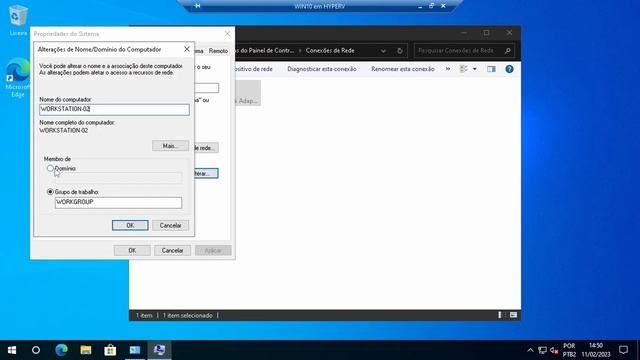Open the Windows Start menu

click(x=12, y=350)
